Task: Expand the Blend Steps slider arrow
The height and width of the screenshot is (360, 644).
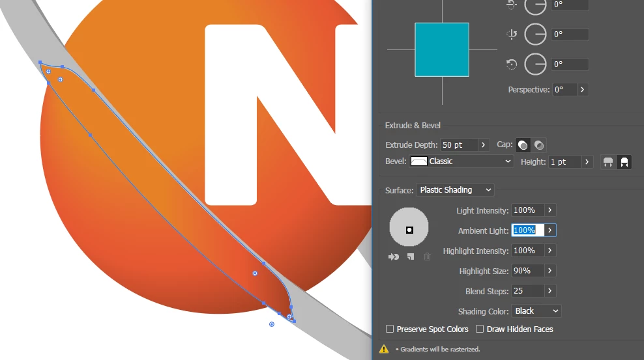Action: (x=550, y=291)
